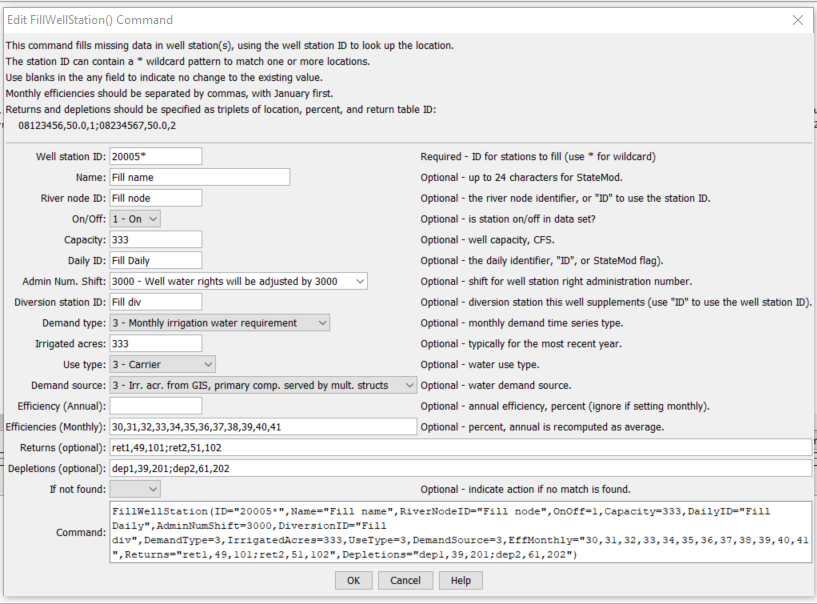Click the Returns (optional) field
This screenshot has height=604, width=817.
(461, 448)
